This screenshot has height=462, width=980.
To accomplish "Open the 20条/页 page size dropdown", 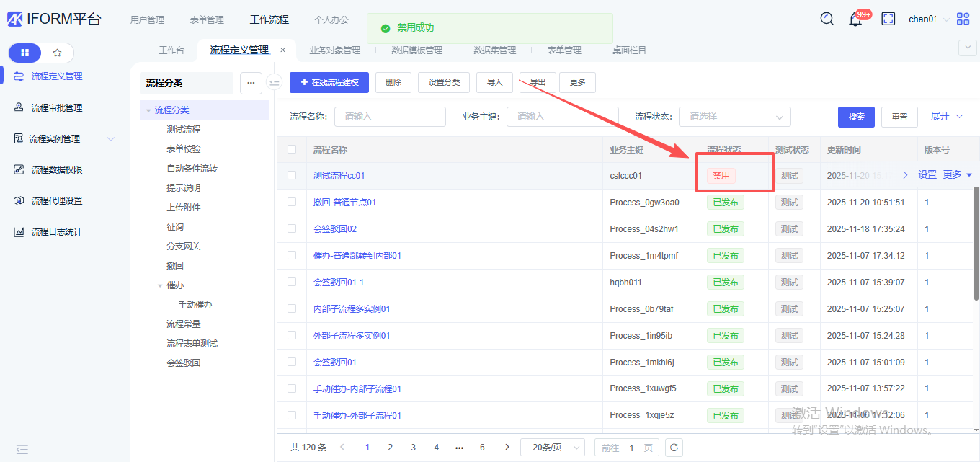I will pos(552,448).
